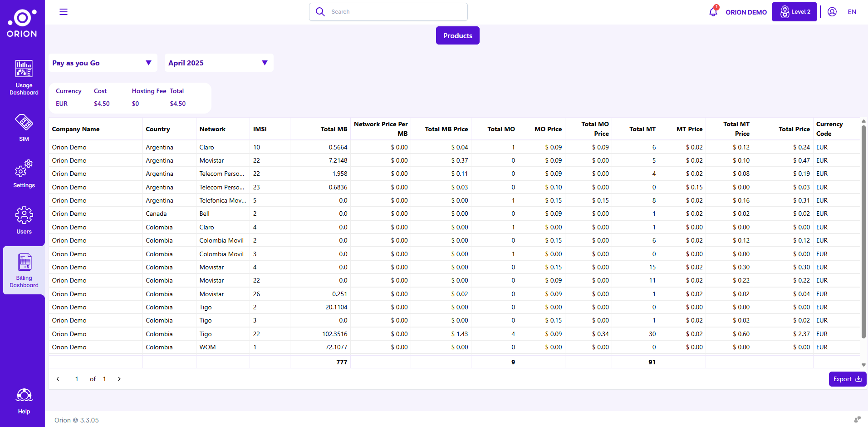The width and height of the screenshot is (868, 427).
Task: Switch language via EN selector
Action: (852, 12)
